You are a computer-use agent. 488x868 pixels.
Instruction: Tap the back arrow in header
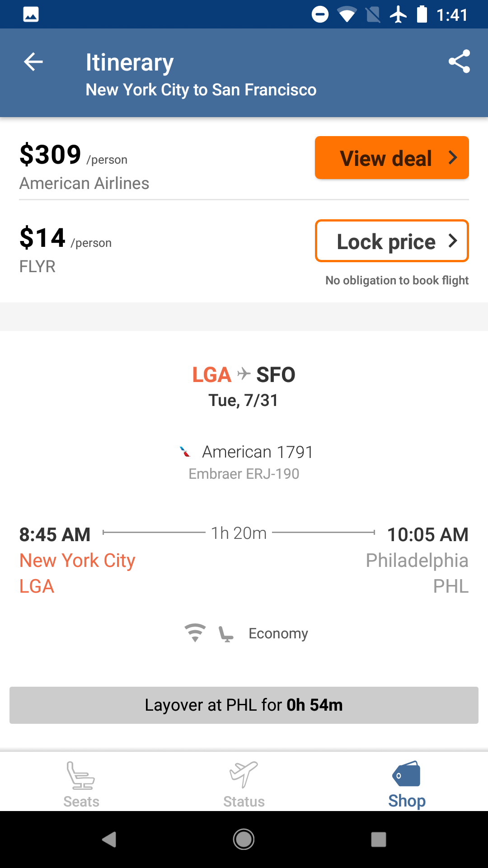(33, 62)
